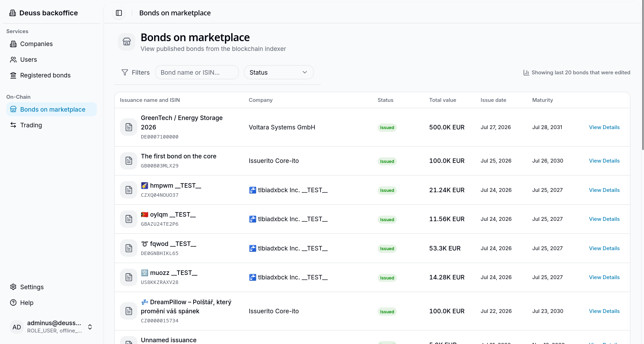
Task: Click the sleeping emoji before DreamPillow
Action: (144, 302)
